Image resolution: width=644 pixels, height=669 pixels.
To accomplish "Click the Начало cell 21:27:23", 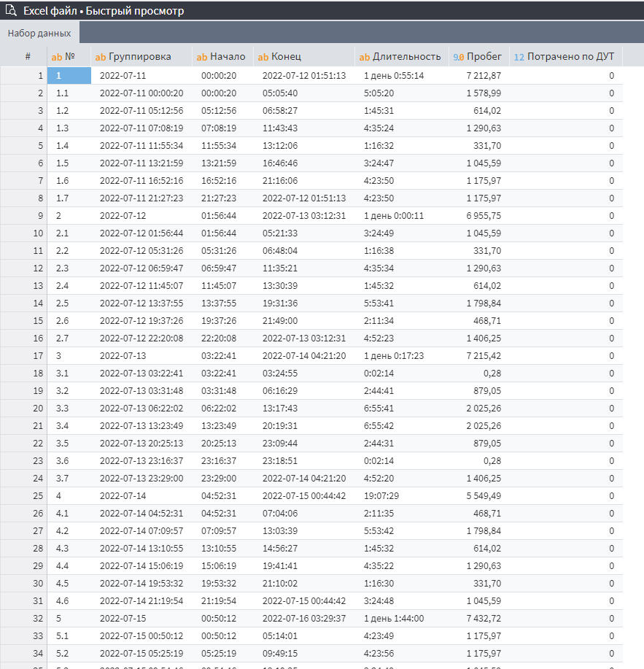I will tap(219, 198).
